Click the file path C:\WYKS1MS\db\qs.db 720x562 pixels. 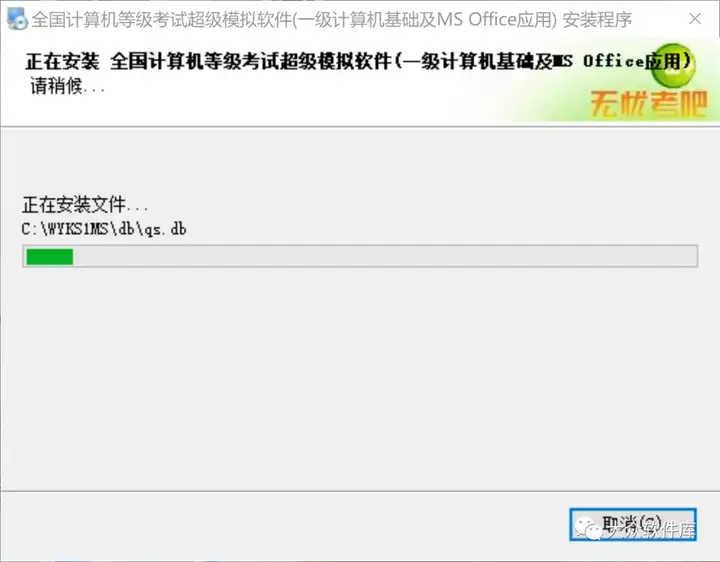(x=104, y=229)
